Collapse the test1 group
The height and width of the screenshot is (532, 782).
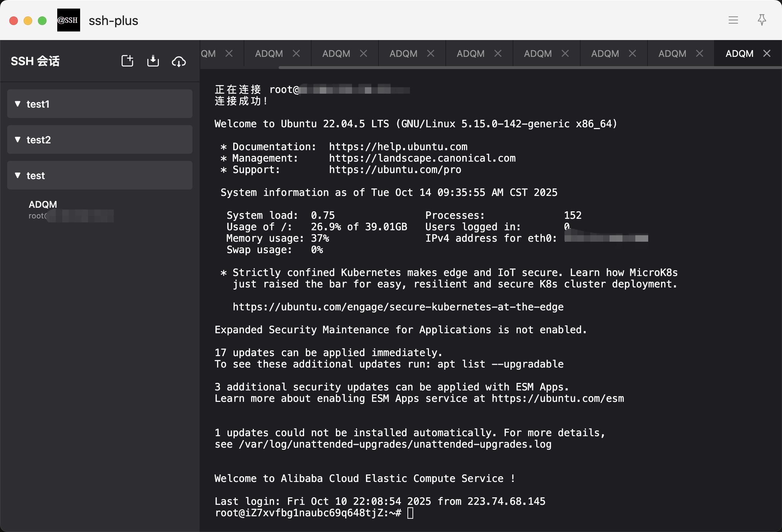[x=18, y=104]
